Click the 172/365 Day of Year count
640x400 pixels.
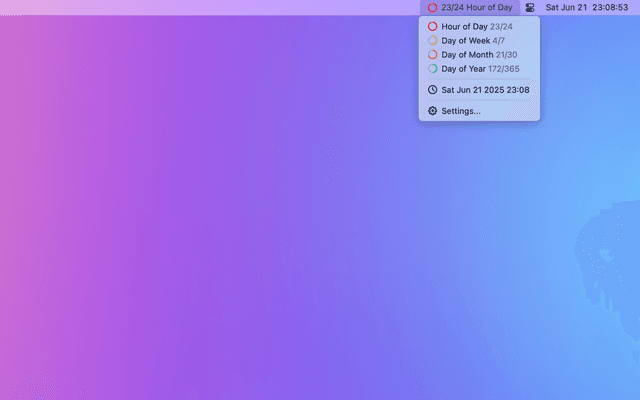[x=505, y=69]
